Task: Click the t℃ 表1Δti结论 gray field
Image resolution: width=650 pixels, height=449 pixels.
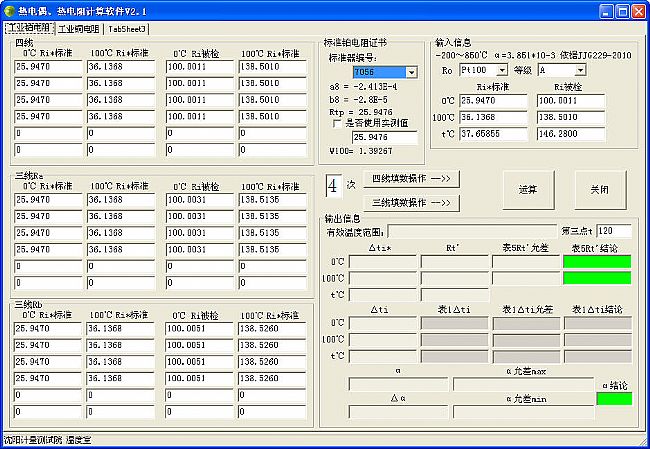Action: click(x=598, y=356)
